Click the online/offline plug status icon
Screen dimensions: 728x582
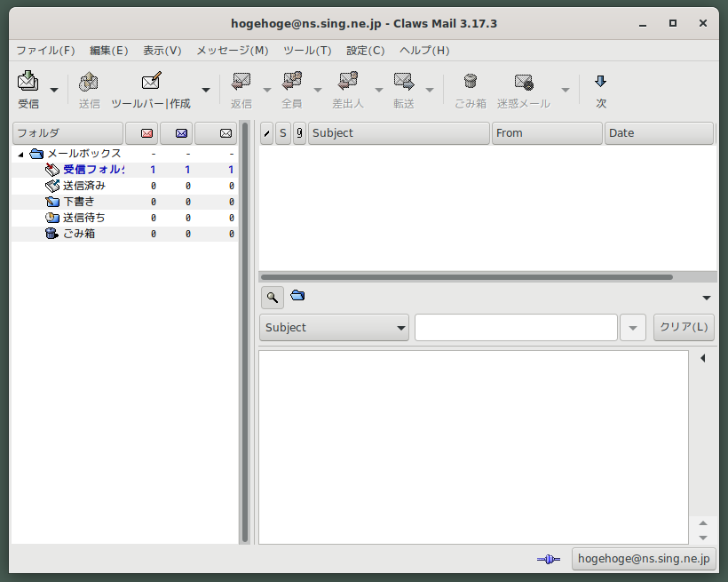pyautogui.click(x=549, y=559)
